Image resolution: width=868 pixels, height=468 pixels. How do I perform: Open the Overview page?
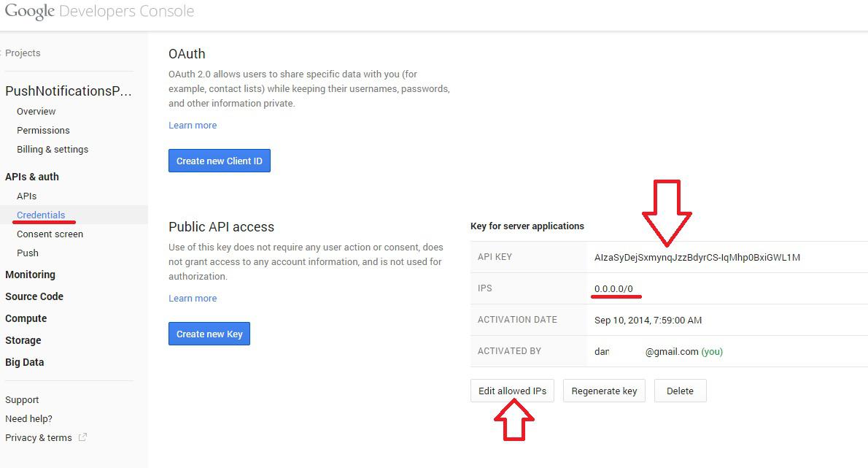tap(36, 112)
